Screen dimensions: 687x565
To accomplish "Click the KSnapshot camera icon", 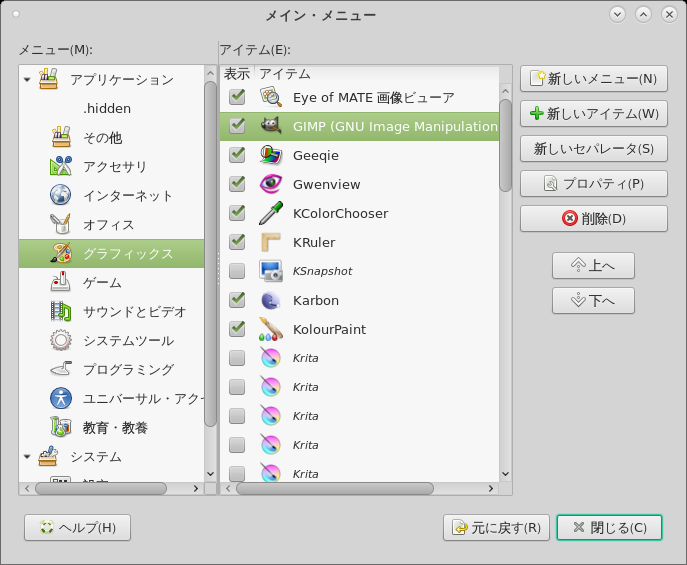I will [x=271, y=271].
